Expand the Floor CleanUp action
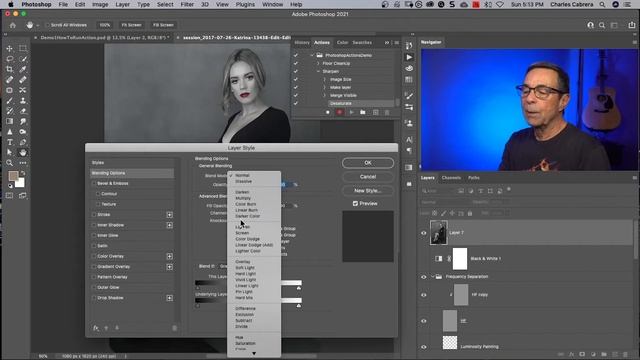Viewport: 640px width, 360px height. coord(318,63)
